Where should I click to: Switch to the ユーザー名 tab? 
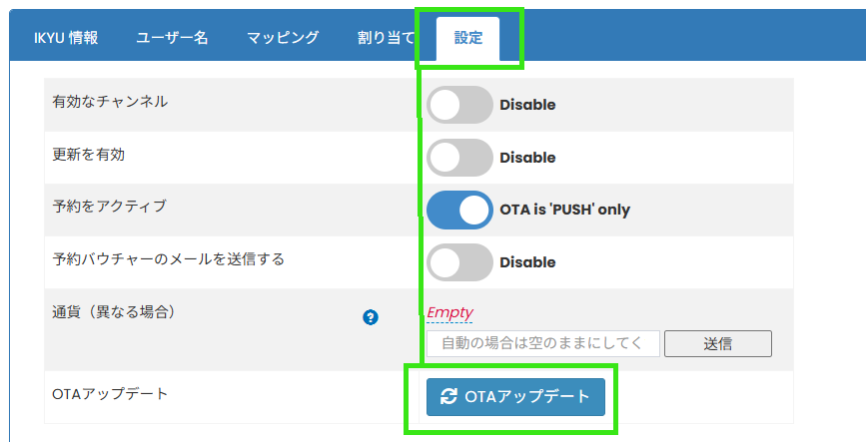click(172, 39)
